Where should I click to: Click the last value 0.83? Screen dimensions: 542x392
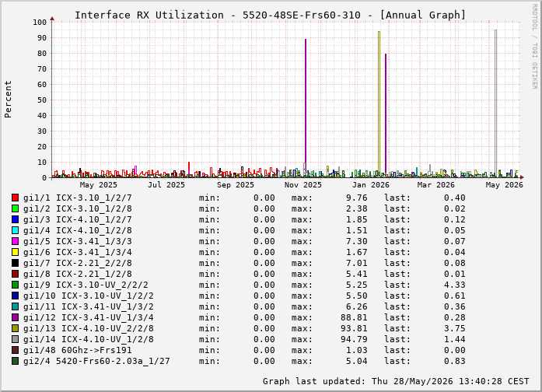pos(455,361)
